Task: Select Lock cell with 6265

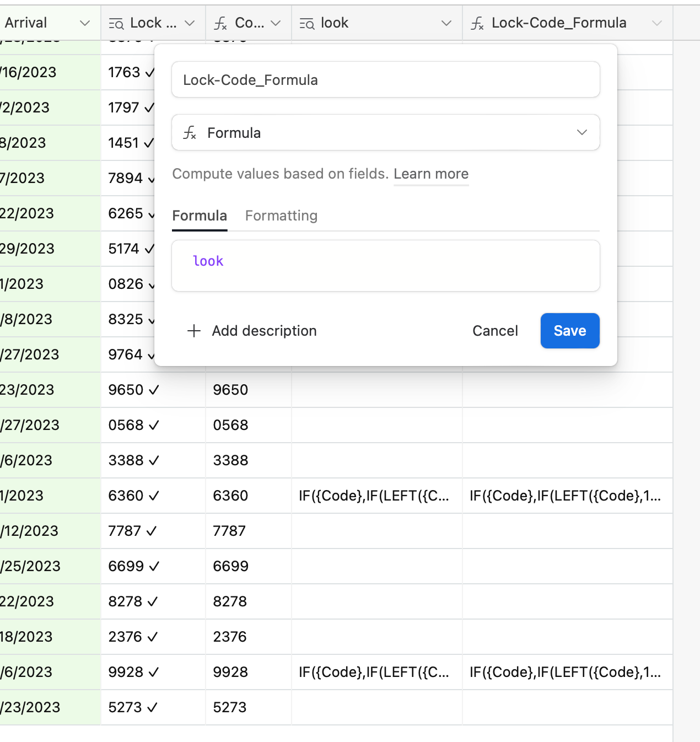Action: [128, 213]
